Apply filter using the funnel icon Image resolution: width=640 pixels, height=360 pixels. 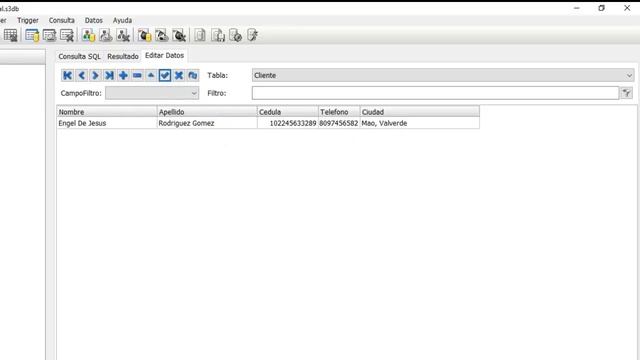point(627,93)
